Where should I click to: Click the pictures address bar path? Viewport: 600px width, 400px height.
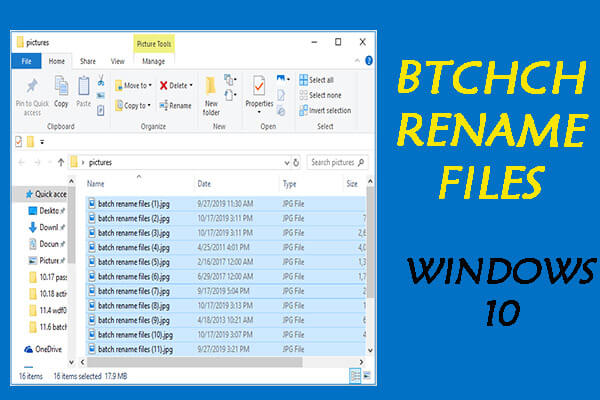click(x=100, y=162)
